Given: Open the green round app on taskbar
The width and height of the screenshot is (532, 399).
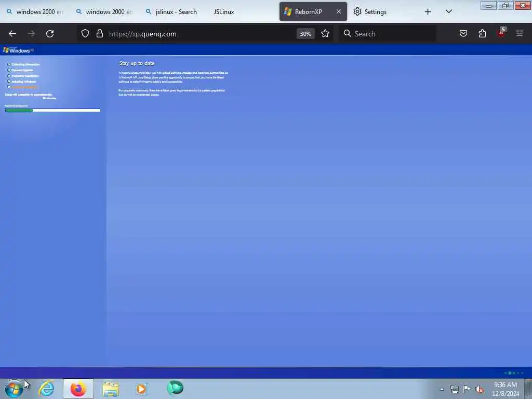Looking at the screenshot, I should (x=175, y=388).
